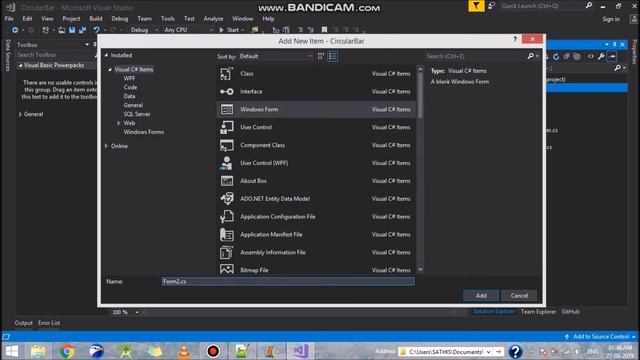The height and width of the screenshot is (360, 640).
Task: Switch to the Team Explorer tab
Action: pos(538,312)
